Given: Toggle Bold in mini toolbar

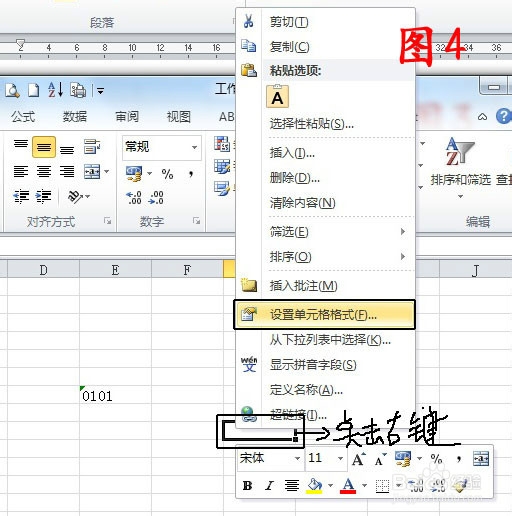Looking at the screenshot, I should click(x=247, y=485).
